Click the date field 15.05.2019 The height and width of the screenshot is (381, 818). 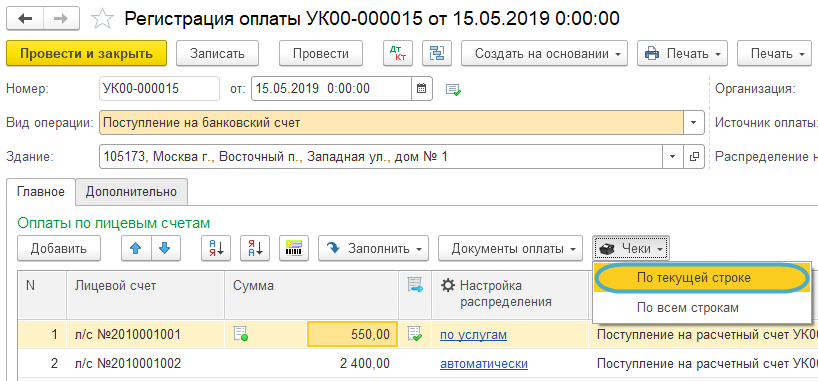[332, 88]
